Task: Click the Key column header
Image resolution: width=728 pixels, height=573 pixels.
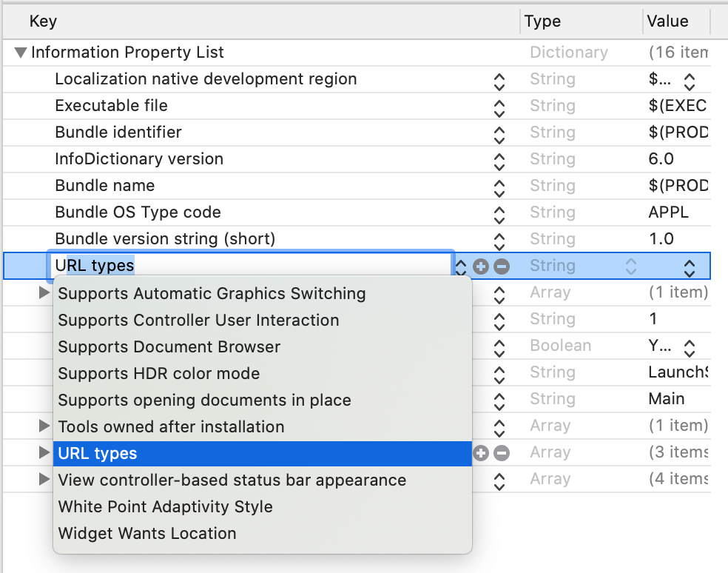Action: [43, 21]
